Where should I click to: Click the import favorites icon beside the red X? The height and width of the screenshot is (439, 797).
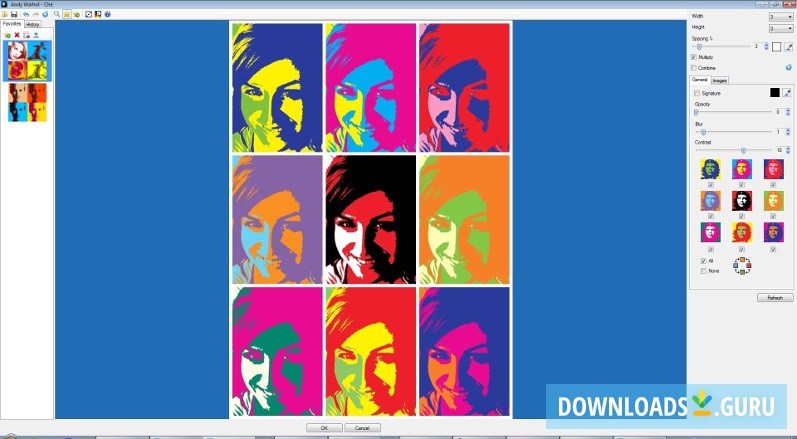point(26,35)
